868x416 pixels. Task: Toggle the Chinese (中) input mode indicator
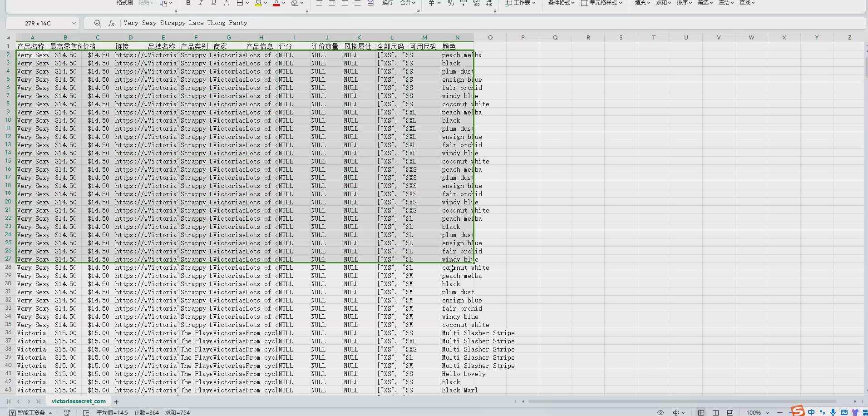pos(811,412)
